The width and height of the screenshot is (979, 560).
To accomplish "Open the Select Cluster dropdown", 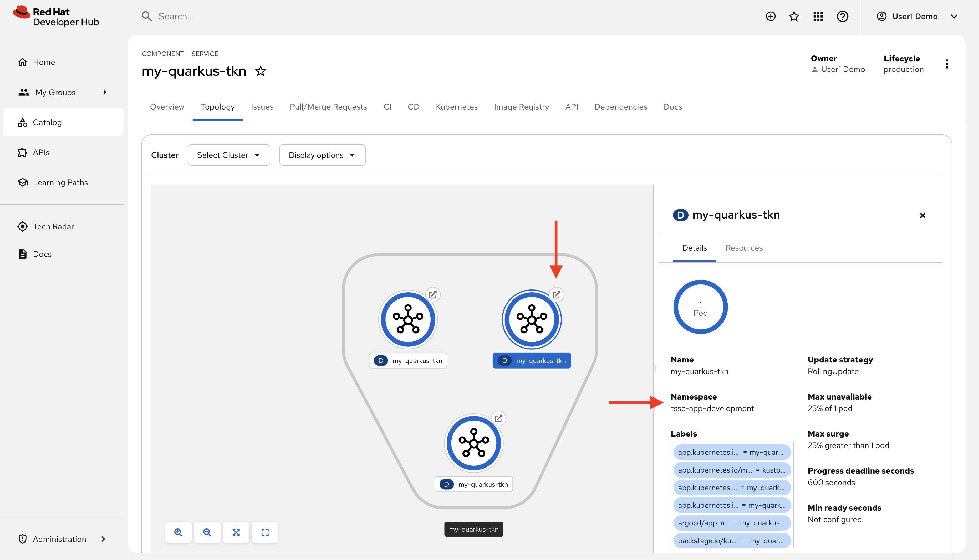I will (229, 155).
